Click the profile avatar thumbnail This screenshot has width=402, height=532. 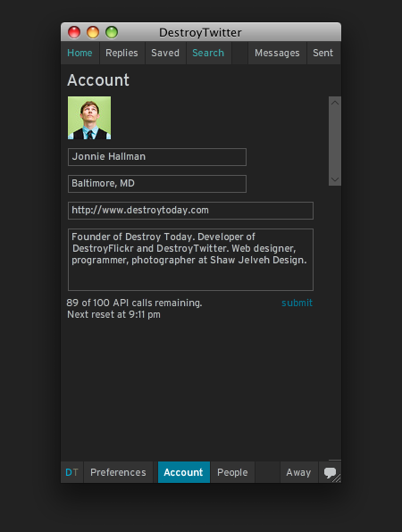[89, 118]
